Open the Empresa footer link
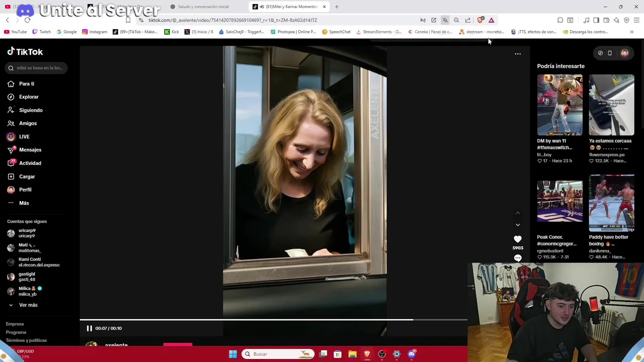The height and width of the screenshot is (362, 644). (x=15, y=324)
